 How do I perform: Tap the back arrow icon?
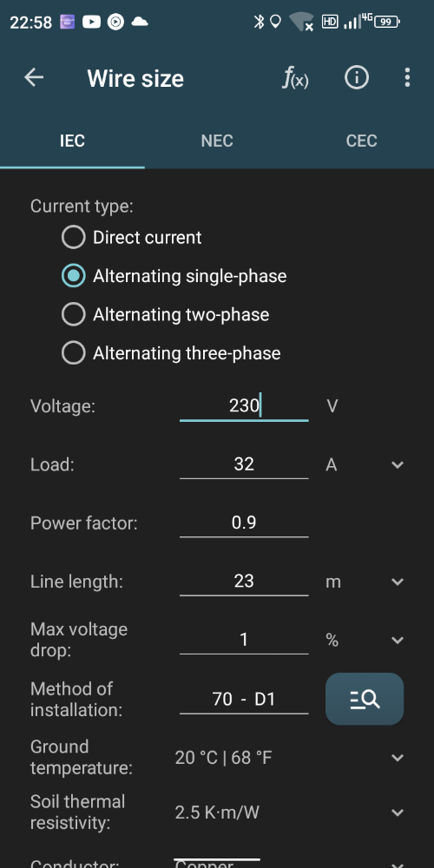click(x=34, y=77)
